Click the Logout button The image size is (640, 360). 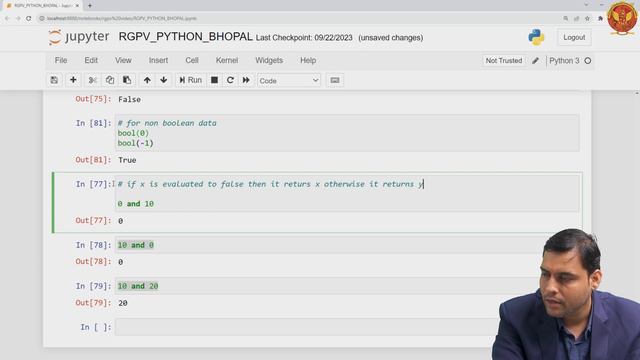(574, 38)
